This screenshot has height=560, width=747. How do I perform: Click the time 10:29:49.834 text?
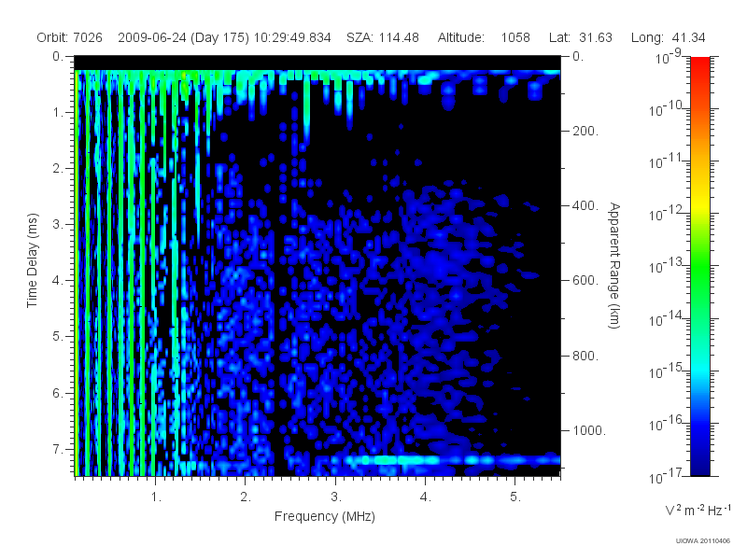(292, 37)
